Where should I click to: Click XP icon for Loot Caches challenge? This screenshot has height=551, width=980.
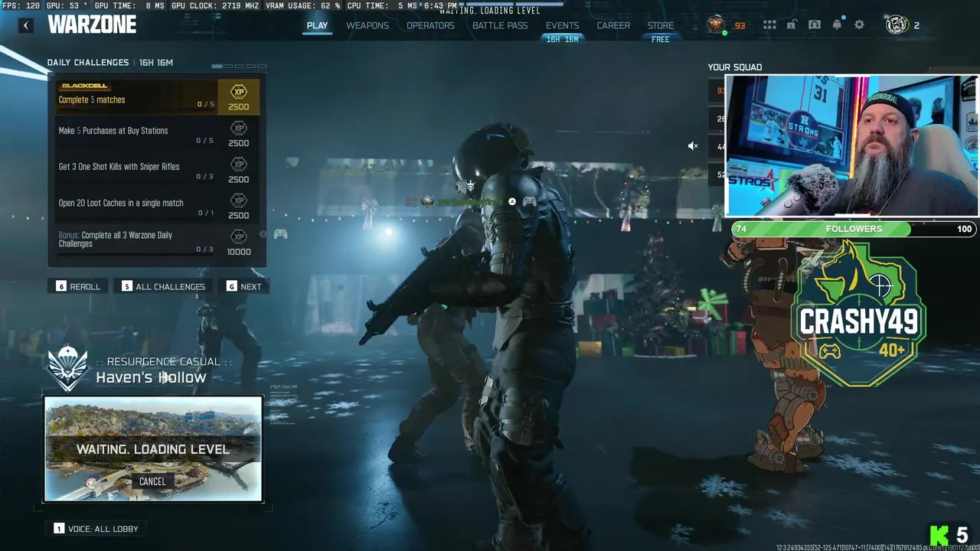pos(239,201)
